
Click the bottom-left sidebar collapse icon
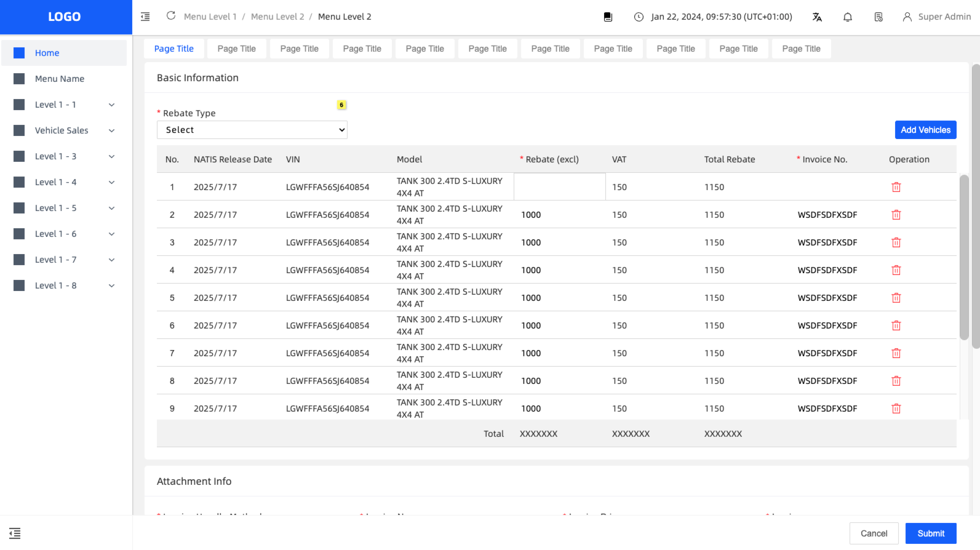click(15, 533)
